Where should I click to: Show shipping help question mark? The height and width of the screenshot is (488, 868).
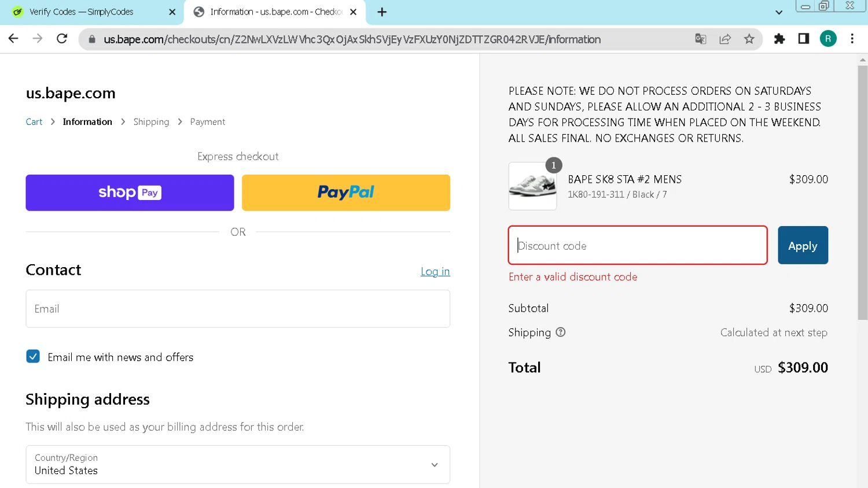point(560,332)
